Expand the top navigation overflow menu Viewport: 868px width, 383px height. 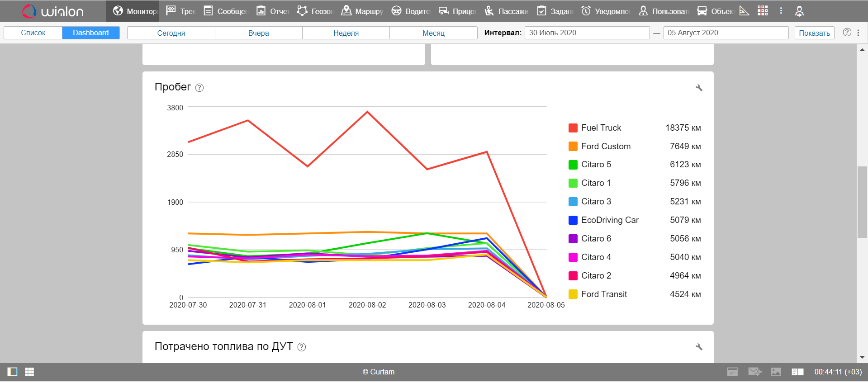(781, 11)
